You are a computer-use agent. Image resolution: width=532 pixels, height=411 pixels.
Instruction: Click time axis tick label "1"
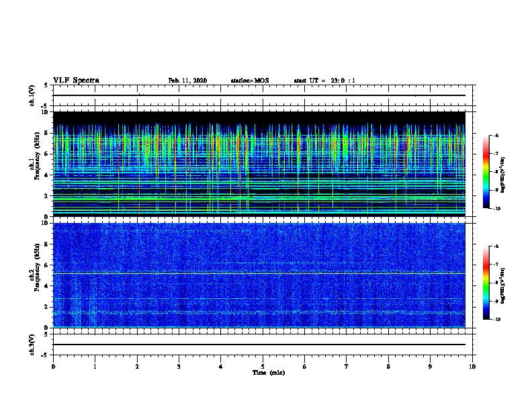pos(95,367)
